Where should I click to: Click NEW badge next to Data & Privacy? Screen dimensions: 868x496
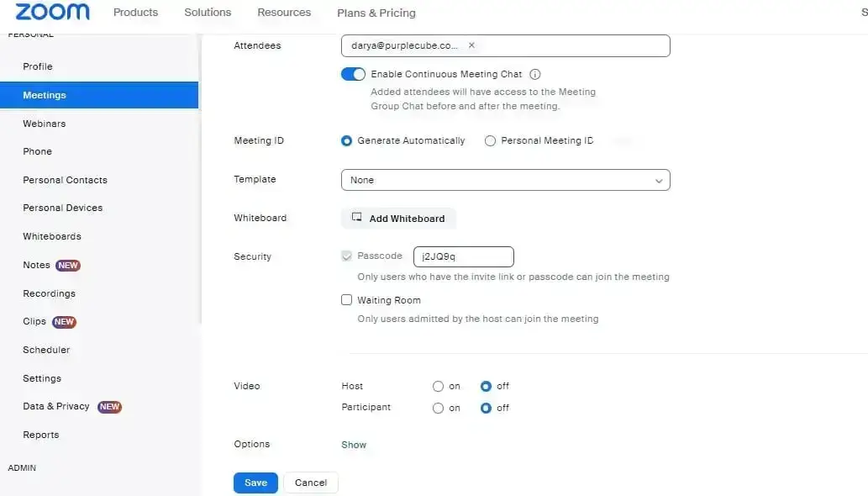pos(109,407)
